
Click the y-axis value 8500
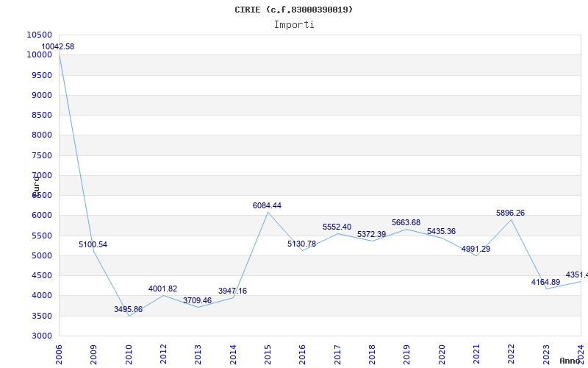pyautogui.click(x=42, y=115)
